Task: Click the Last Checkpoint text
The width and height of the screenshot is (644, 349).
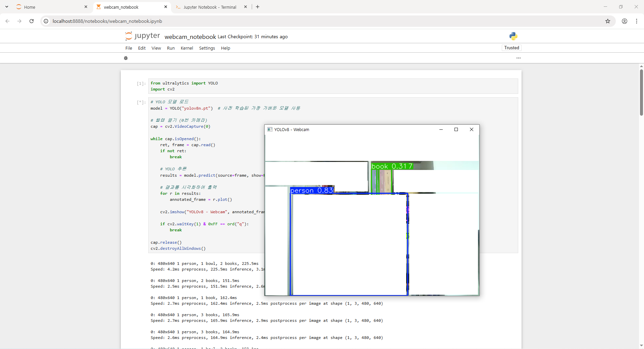Action: tap(253, 37)
